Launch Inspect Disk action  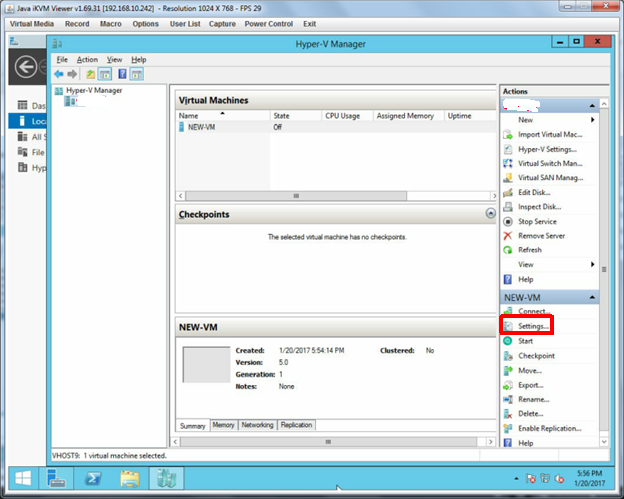click(539, 207)
